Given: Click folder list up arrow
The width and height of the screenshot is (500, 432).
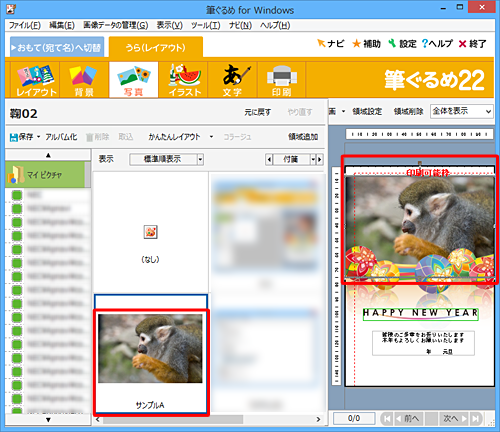Looking at the screenshot, I should click(48, 155).
